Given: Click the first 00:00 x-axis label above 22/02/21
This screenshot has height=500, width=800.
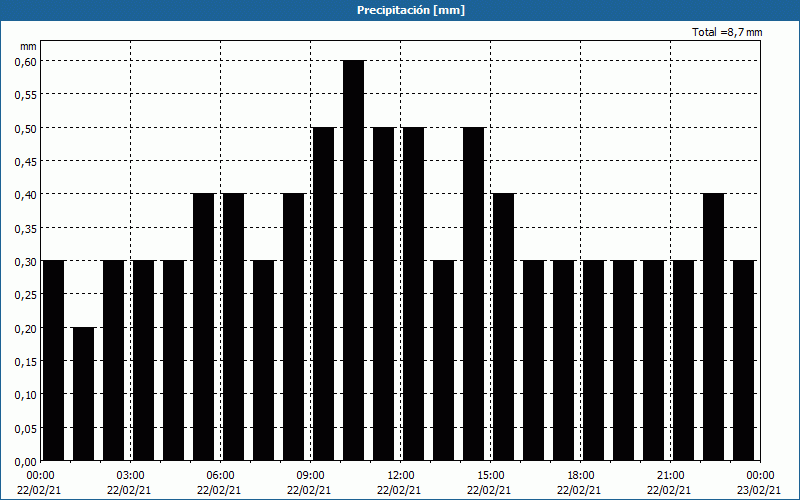Looking at the screenshot, I should 40,476.
